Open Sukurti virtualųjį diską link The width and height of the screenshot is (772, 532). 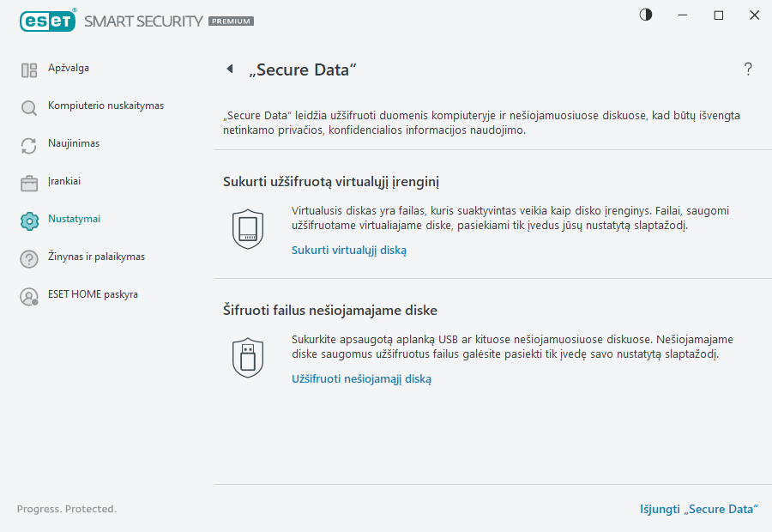[x=348, y=250]
